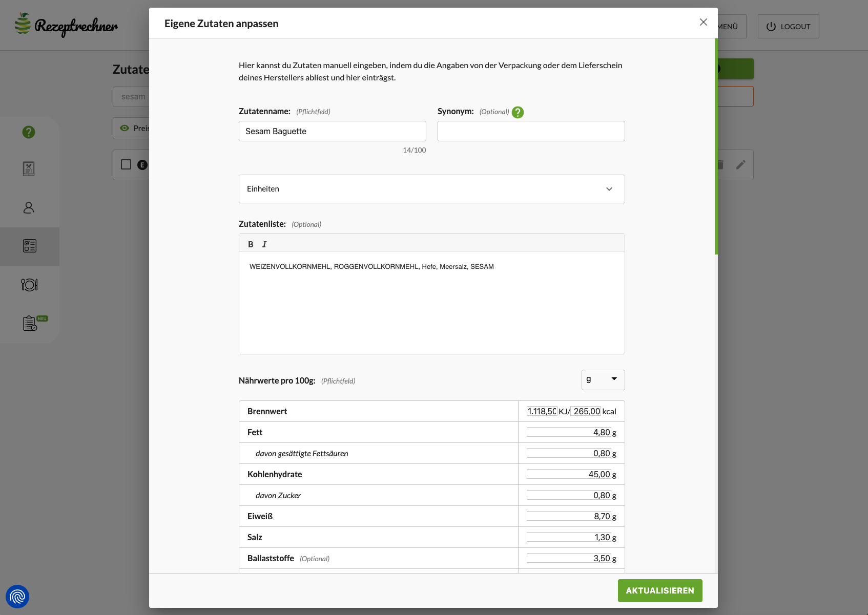Toggle bold formatting in Zutatenliste

251,244
